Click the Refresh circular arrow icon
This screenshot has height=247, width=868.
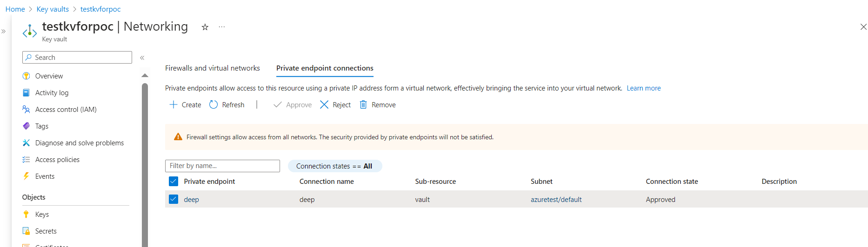coord(214,105)
